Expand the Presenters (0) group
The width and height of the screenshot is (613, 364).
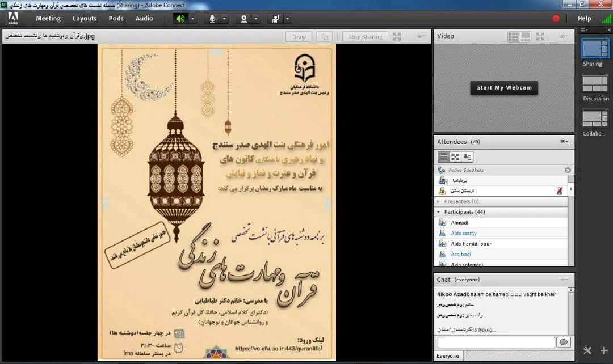point(438,201)
